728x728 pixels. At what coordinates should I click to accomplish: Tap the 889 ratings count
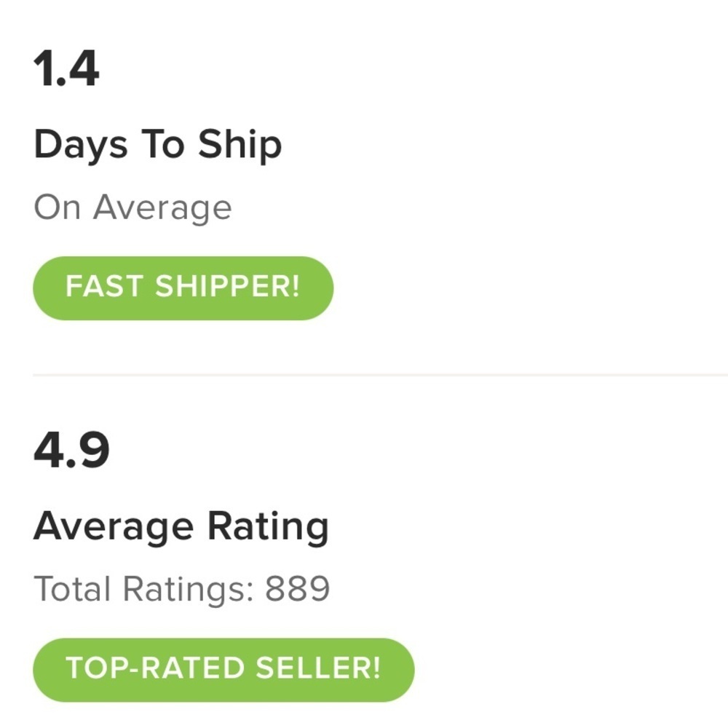click(297, 589)
